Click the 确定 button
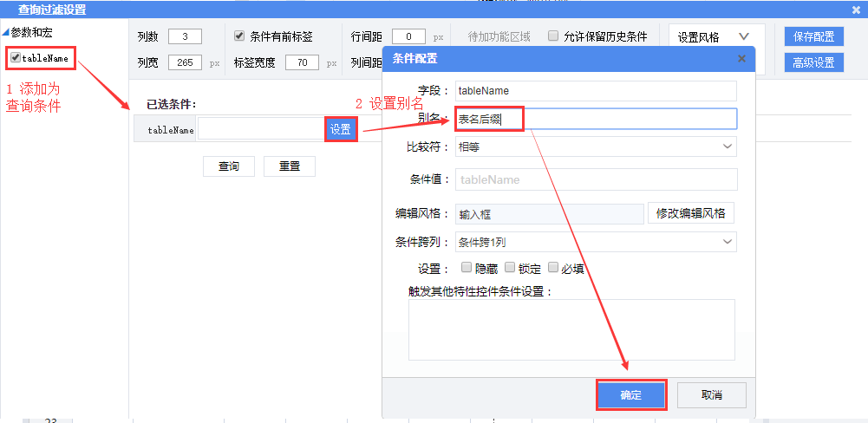The image size is (868, 423). pyautogui.click(x=630, y=394)
